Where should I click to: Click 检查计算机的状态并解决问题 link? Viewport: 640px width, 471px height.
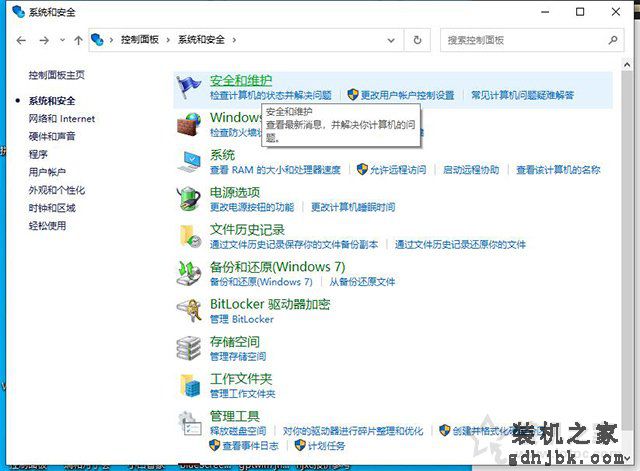pyautogui.click(x=271, y=95)
